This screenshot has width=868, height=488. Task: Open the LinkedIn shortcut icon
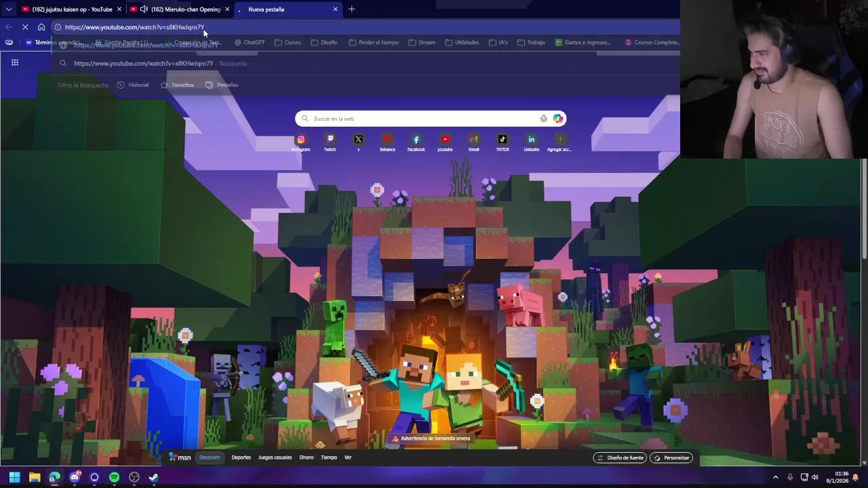pyautogui.click(x=532, y=139)
